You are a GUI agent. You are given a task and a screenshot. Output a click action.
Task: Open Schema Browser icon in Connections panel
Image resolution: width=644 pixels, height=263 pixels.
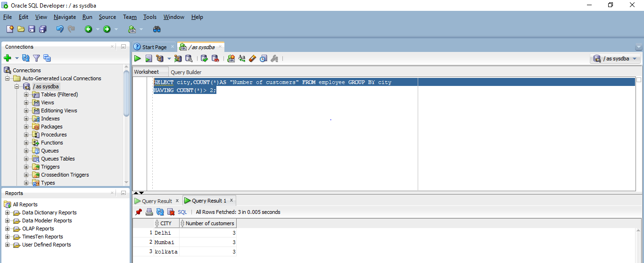tap(47, 58)
